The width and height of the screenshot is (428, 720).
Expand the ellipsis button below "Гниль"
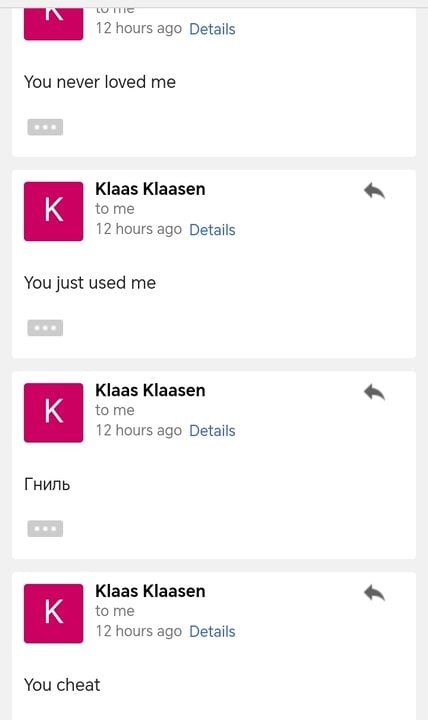point(45,529)
